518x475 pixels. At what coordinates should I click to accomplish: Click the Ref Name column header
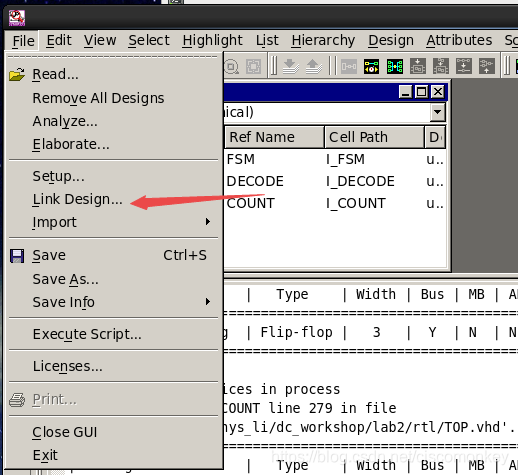(x=275, y=137)
